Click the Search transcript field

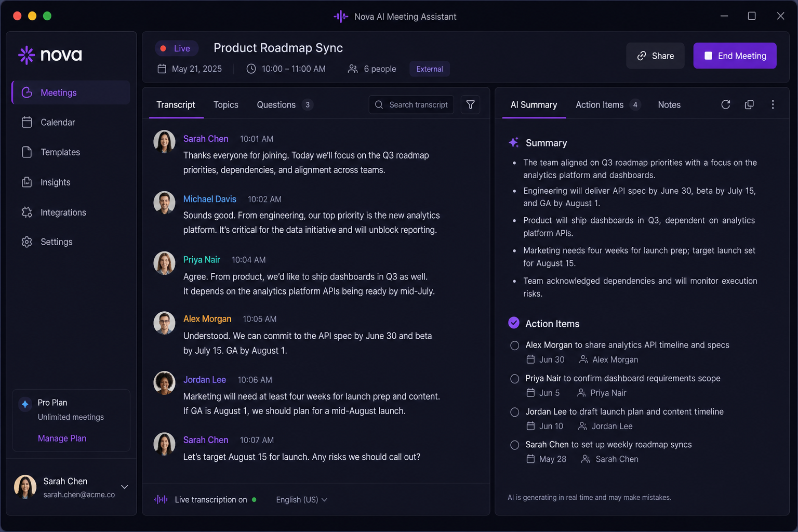(411, 104)
